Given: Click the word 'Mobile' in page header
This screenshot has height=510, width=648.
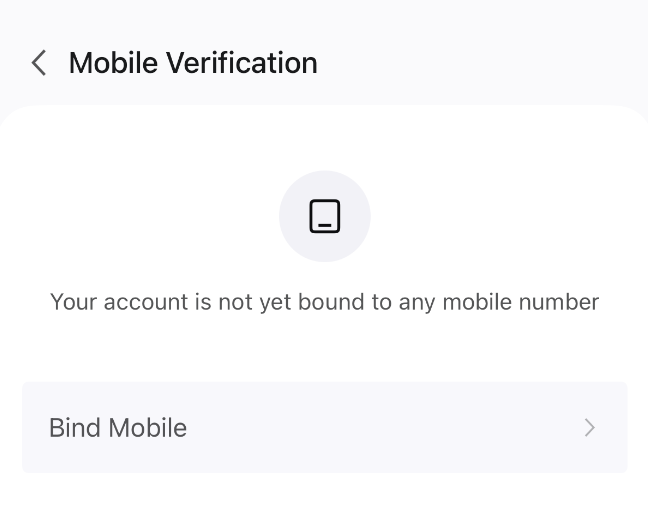Looking at the screenshot, I should (x=113, y=63).
